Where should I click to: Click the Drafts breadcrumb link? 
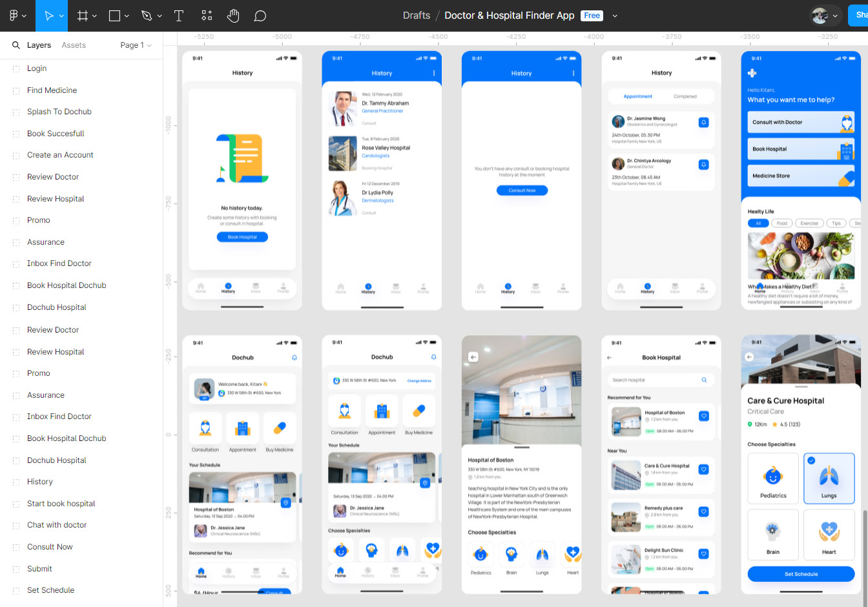tap(416, 15)
